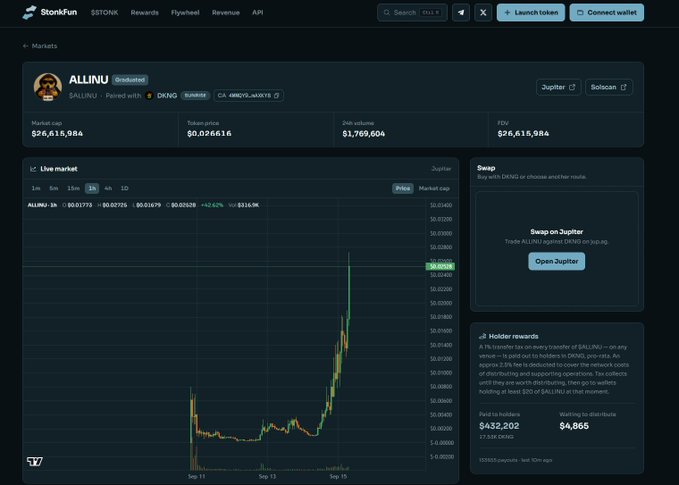Click the green current price label on axis
679x485 pixels.
440,266
